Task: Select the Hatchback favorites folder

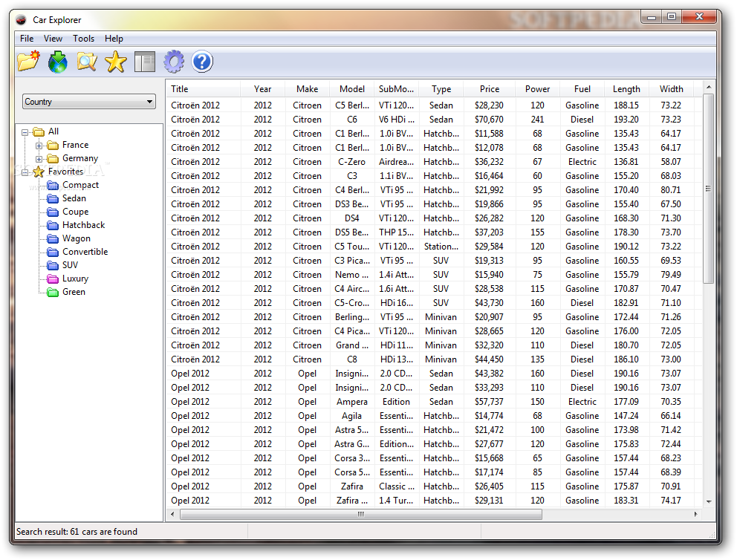Action: click(84, 225)
